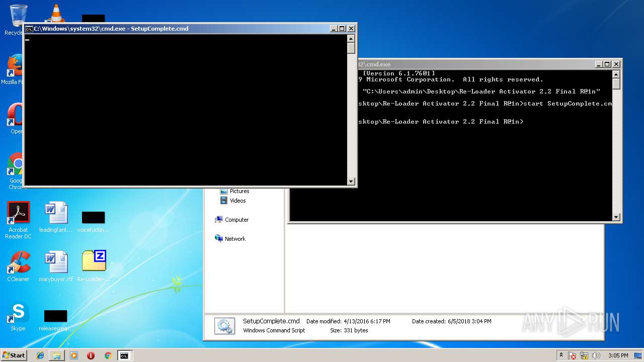Click SetupComplete.cmd window scroll down arrow

click(351, 182)
